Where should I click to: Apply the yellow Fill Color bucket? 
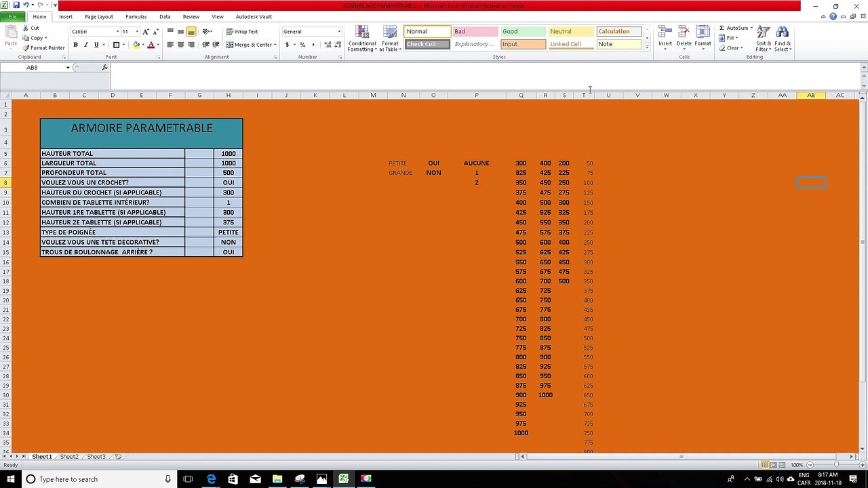click(x=136, y=45)
